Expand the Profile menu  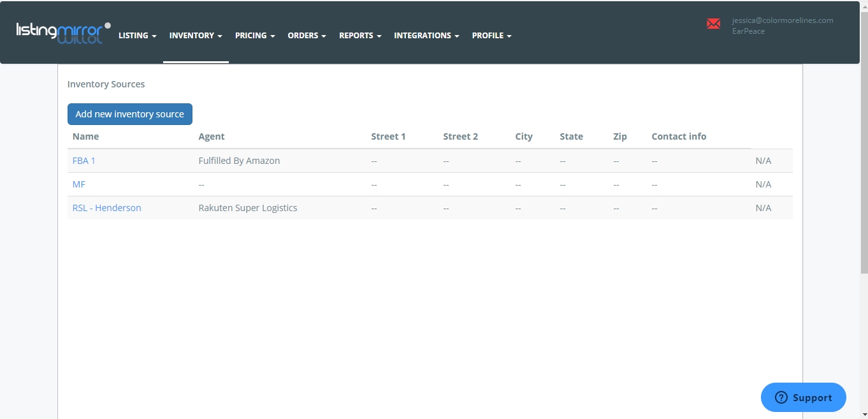tap(491, 36)
